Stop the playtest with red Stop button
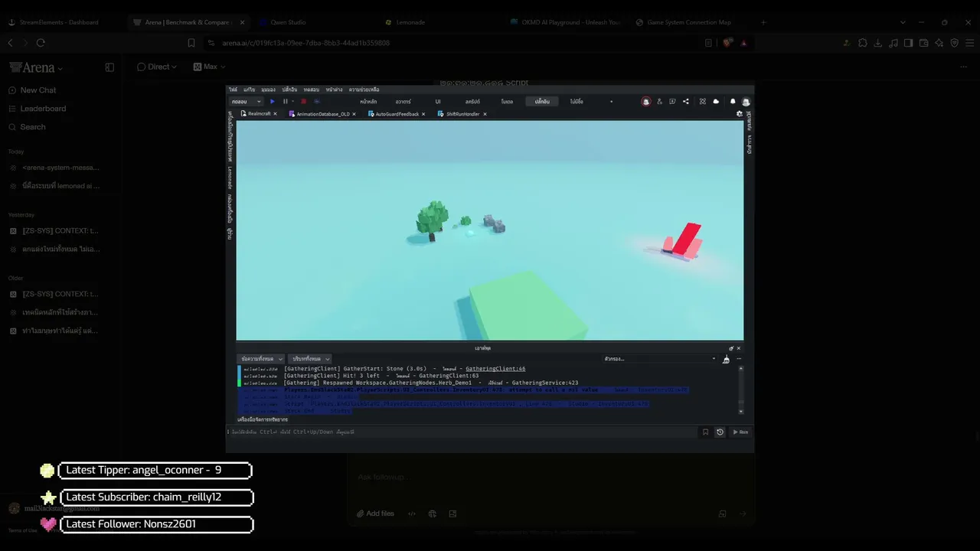 [303, 101]
